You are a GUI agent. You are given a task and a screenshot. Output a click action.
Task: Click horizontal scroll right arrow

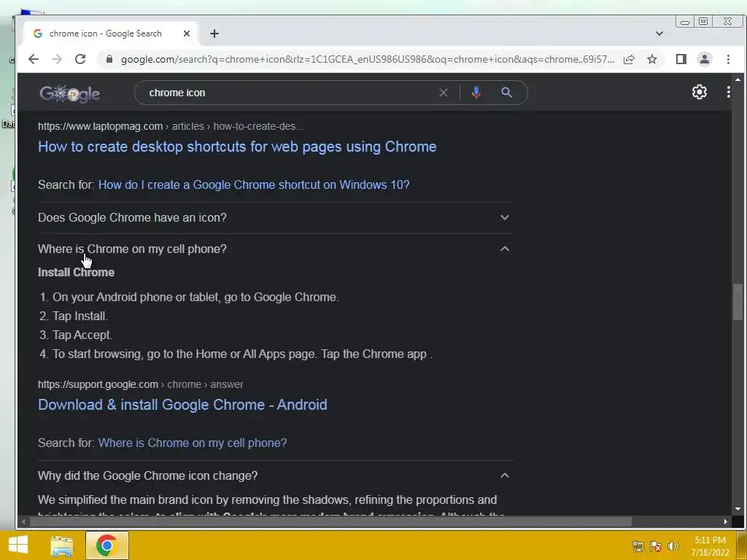pyautogui.click(x=726, y=522)
